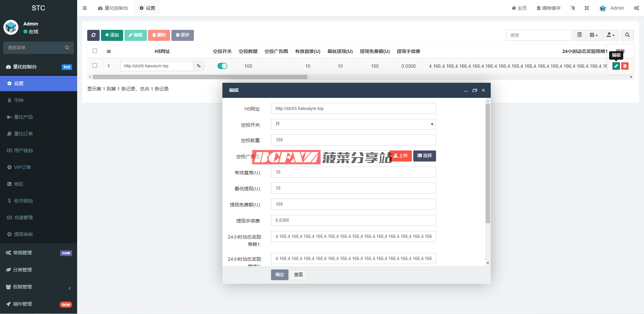This screenshot has width=644, height=314.
Task: Open 量化订单 in the sidebar
Action: coord(23,134)
